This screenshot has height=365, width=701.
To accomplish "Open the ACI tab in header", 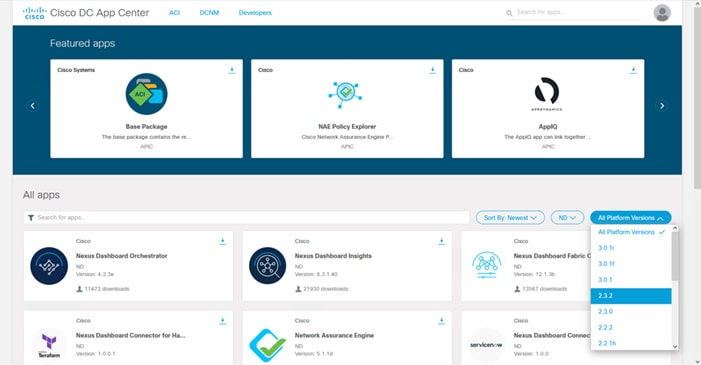I will 174,13.
